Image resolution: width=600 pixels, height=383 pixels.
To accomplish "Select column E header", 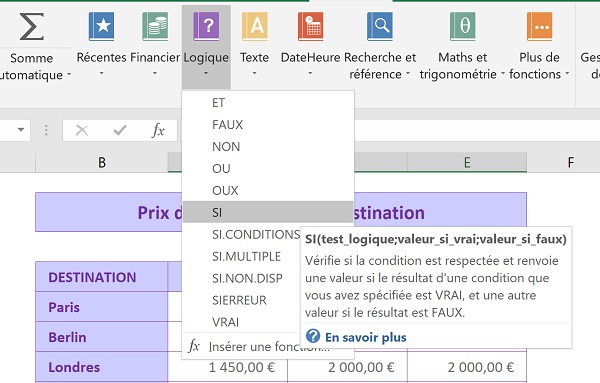I will coord(467,162).
